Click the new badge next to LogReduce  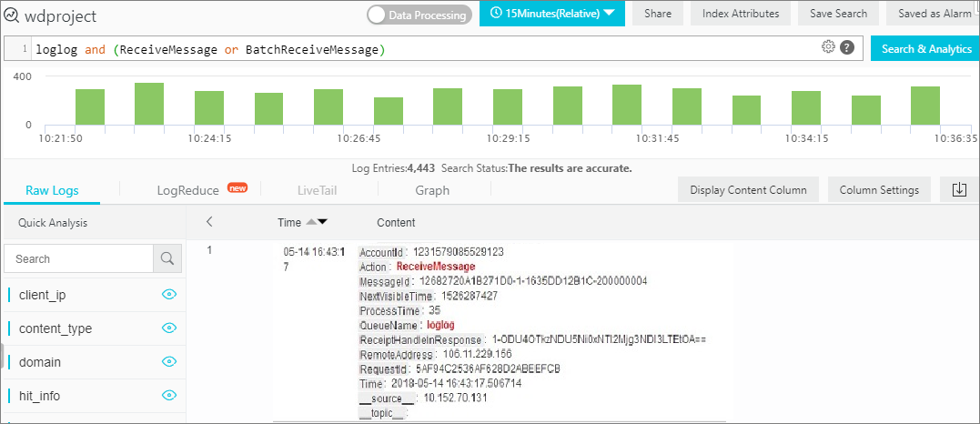237,187
